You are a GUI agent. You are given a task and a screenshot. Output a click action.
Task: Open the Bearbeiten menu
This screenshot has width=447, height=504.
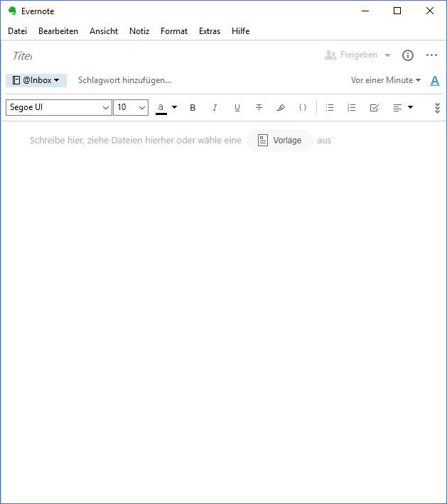(x=58, y=31)
